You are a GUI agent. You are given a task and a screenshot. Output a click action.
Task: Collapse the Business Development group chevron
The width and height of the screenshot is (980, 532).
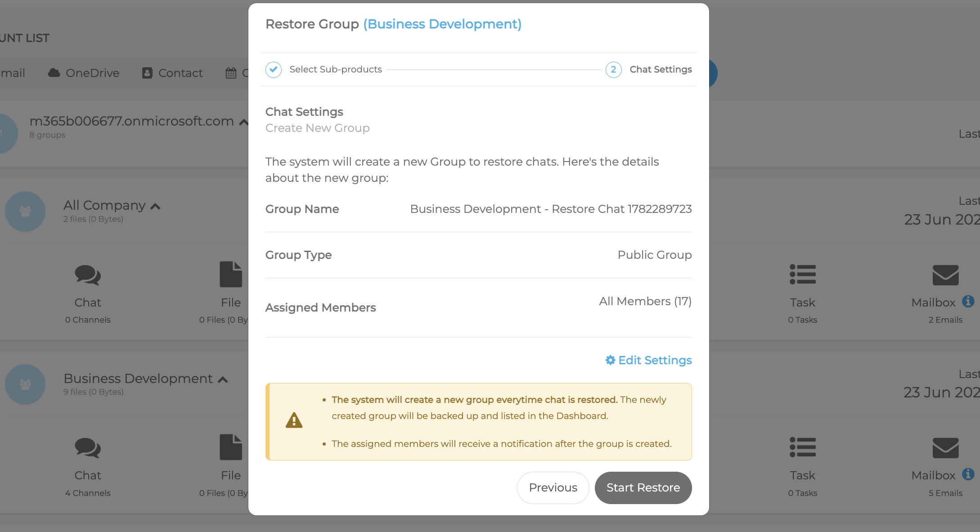point(223,380)
